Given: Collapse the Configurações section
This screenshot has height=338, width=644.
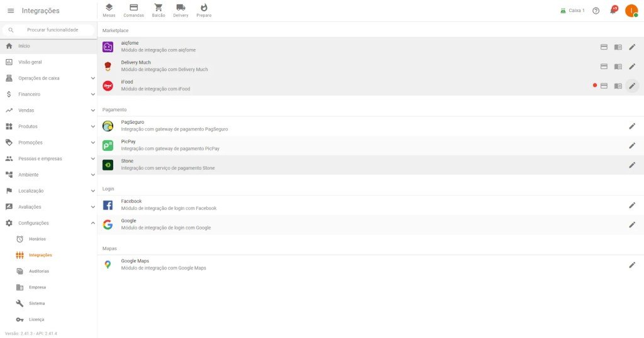Looking at the screenshot, I should [x=48, y=223].
